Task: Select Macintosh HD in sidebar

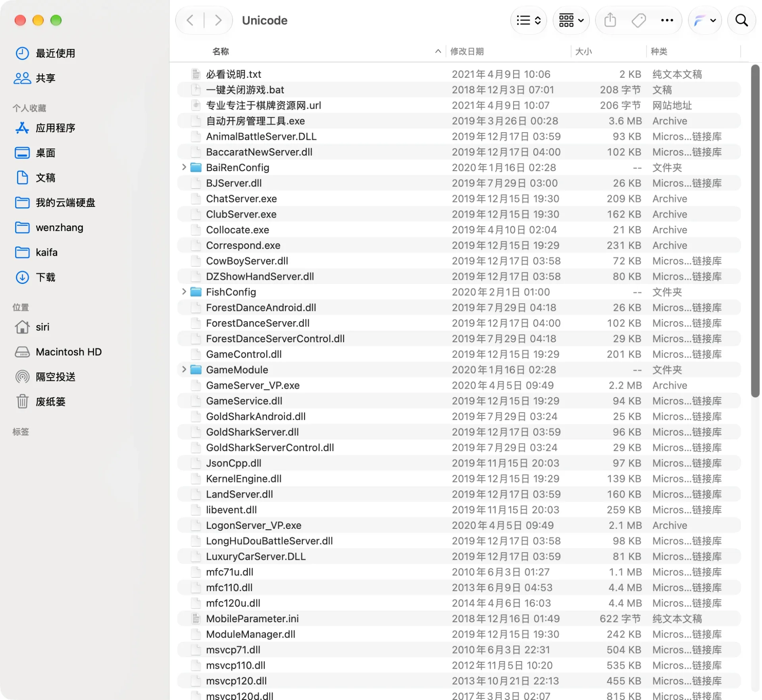Action: point(68,352)
